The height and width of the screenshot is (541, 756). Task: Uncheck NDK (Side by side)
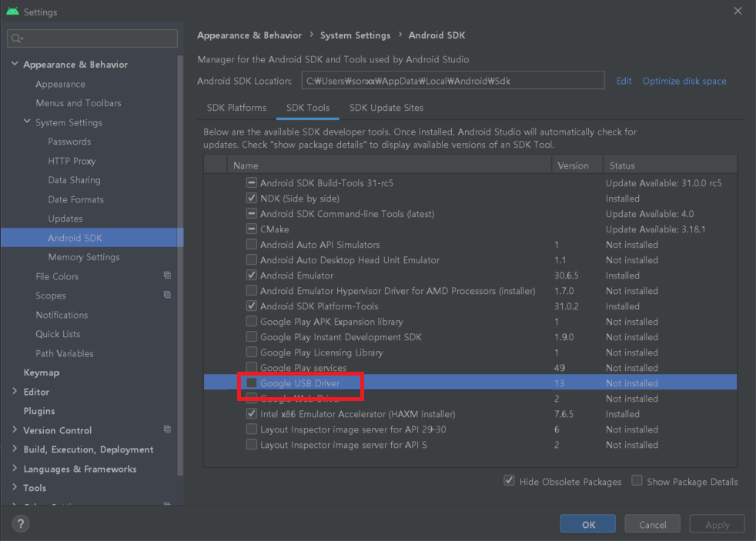[x=251, y=198]
